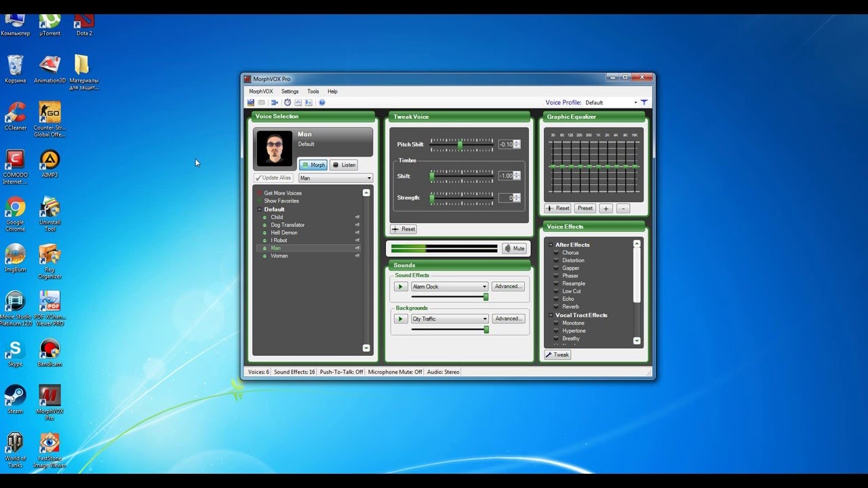
Task: Select the Bandicam desktop icon
Action: 50,352
